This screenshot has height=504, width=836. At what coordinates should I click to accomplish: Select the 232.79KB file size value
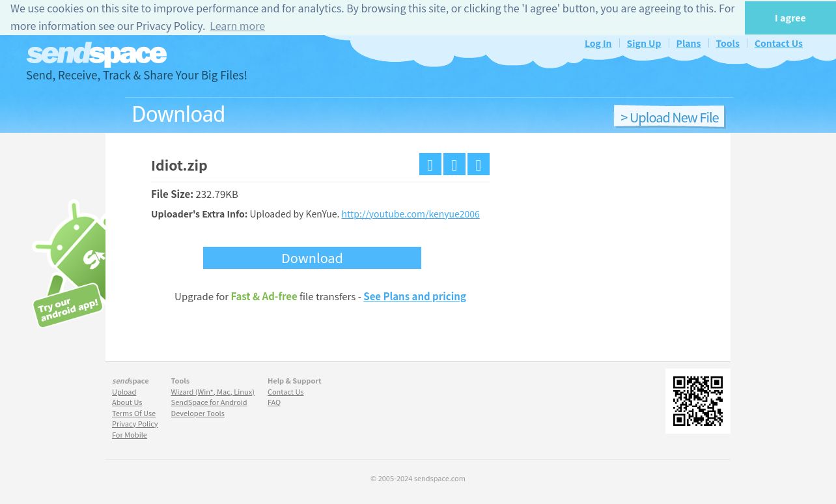click(x=217, y=194)
